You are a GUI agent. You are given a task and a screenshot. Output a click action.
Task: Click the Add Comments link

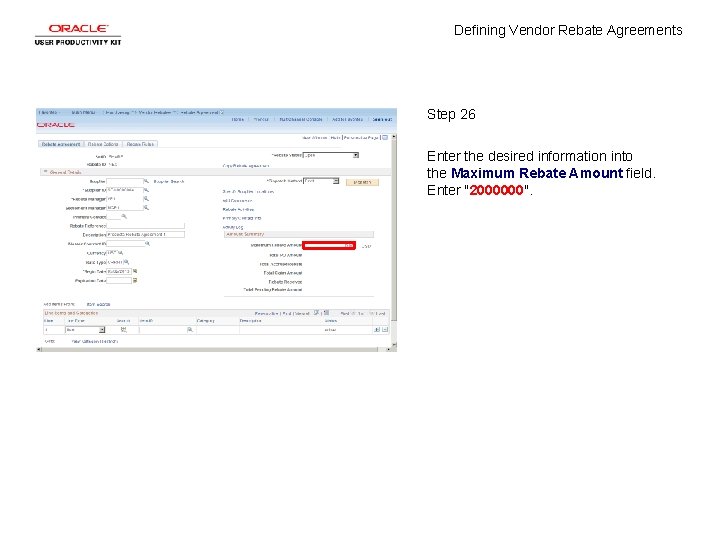tap(237, 201)
